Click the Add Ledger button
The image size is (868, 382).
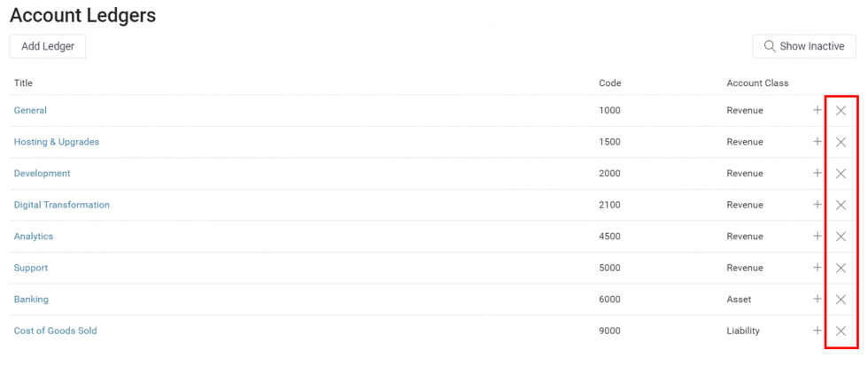48,46
